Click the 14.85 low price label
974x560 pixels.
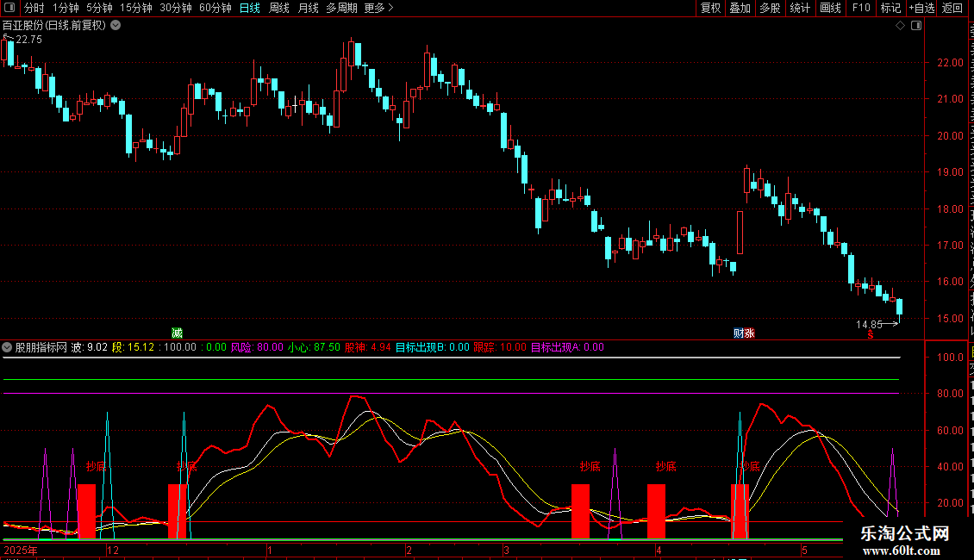tap(869, 324)
